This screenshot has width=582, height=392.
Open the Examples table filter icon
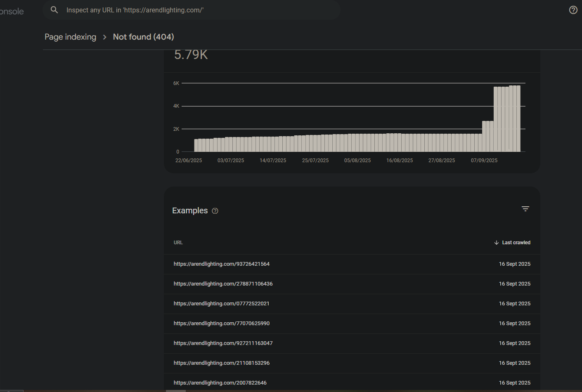pyautogui.click(x=525, y=209)
